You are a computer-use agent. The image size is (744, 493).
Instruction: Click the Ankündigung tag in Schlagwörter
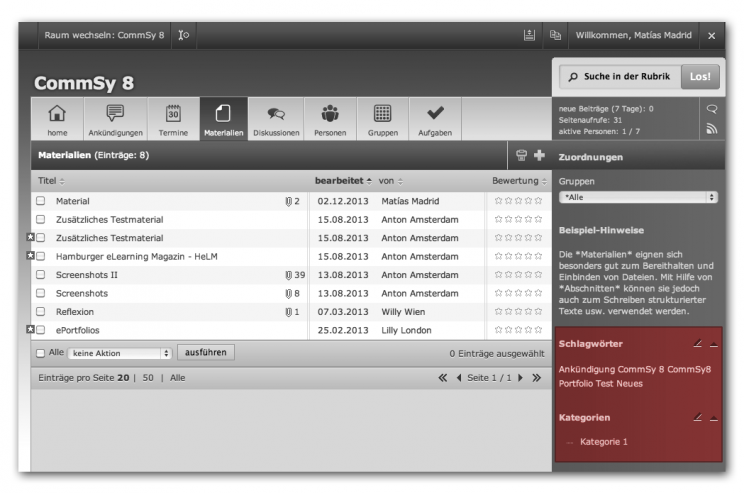[x=587, y=369]
